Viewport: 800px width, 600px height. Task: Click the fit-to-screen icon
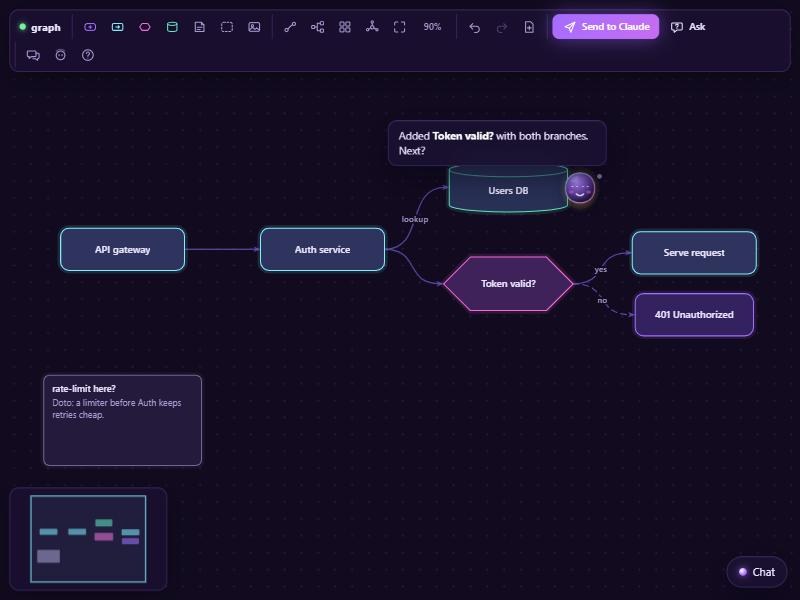[399, 27]
